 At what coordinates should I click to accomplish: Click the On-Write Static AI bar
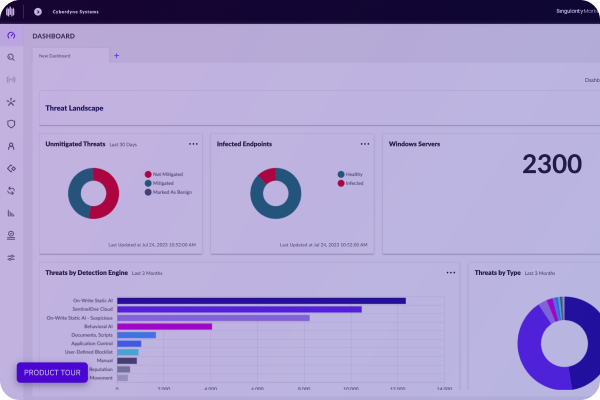point(260,300)
